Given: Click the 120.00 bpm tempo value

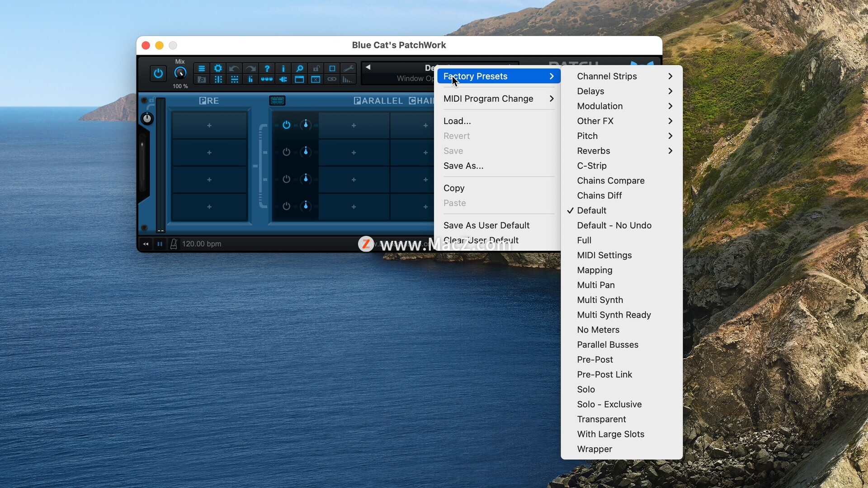Looking at the screenshot, I should coord(202,244).
